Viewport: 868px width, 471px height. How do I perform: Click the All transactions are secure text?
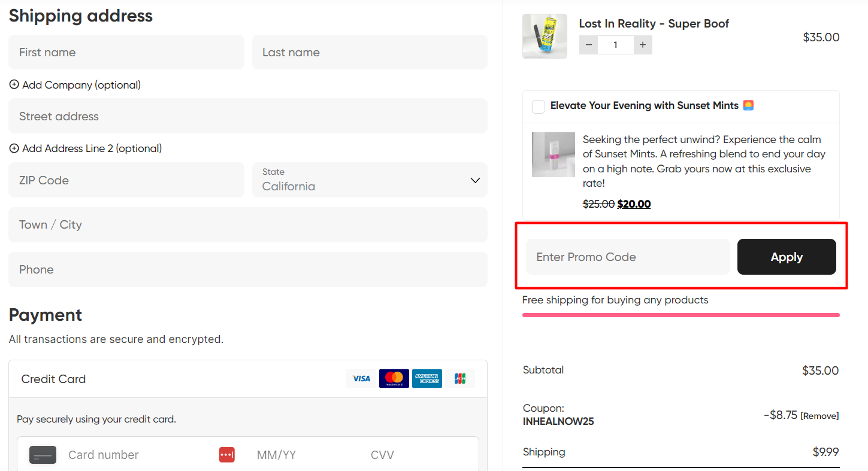pyautogui.click(x=116, y=339)
